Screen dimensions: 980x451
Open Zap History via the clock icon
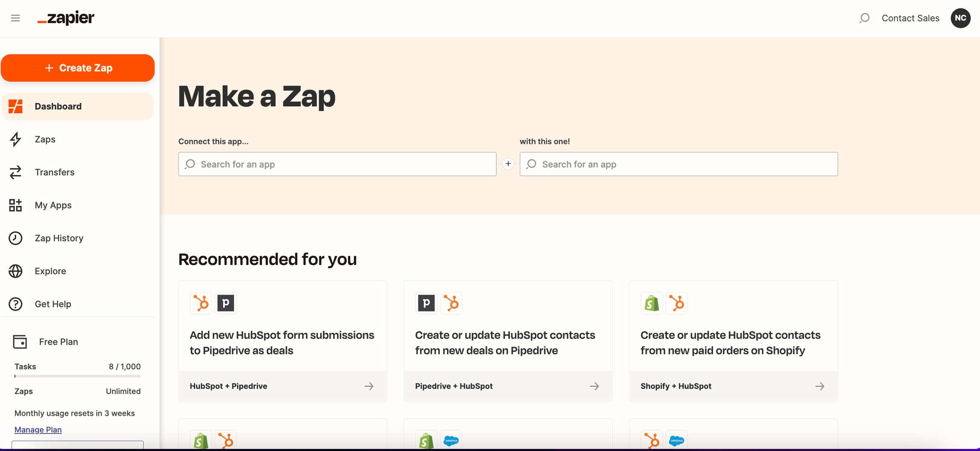[15, 238]
